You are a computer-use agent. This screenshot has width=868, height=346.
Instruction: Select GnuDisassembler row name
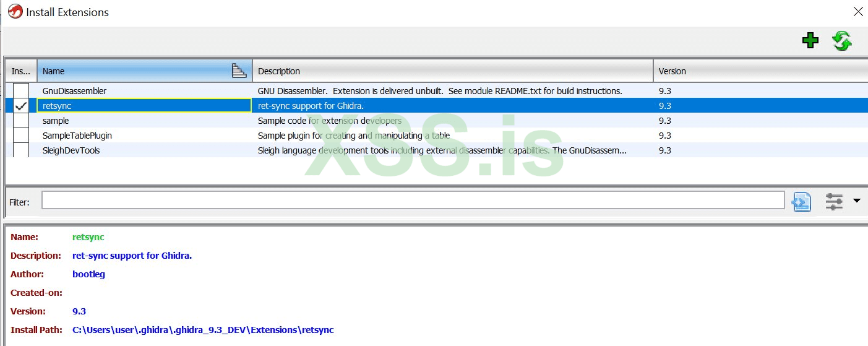[74, 91]
